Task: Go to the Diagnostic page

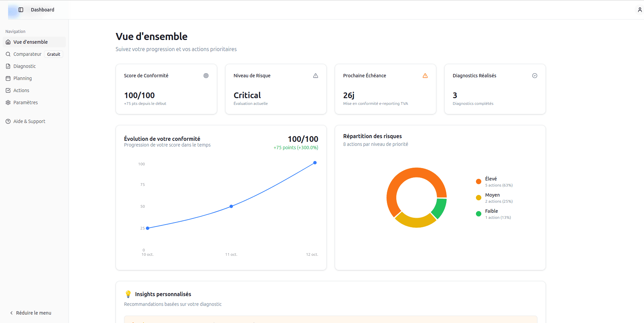Action: [x=25, y=66]
